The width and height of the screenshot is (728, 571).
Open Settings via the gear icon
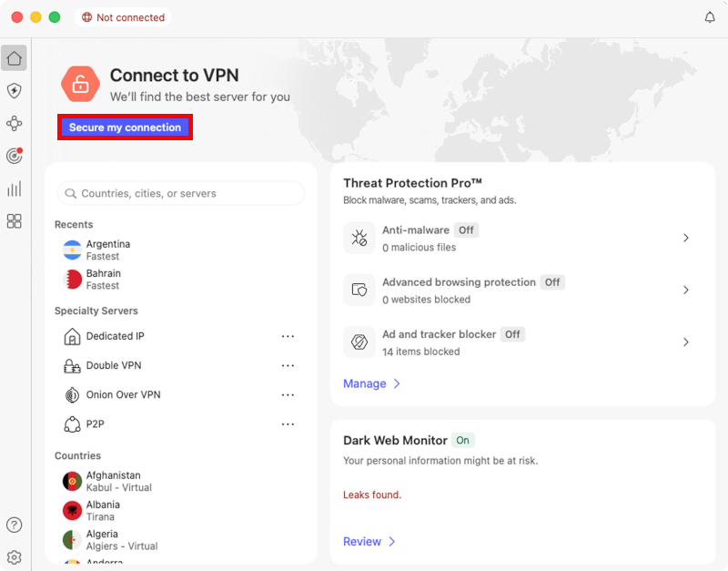pos(14,557)
